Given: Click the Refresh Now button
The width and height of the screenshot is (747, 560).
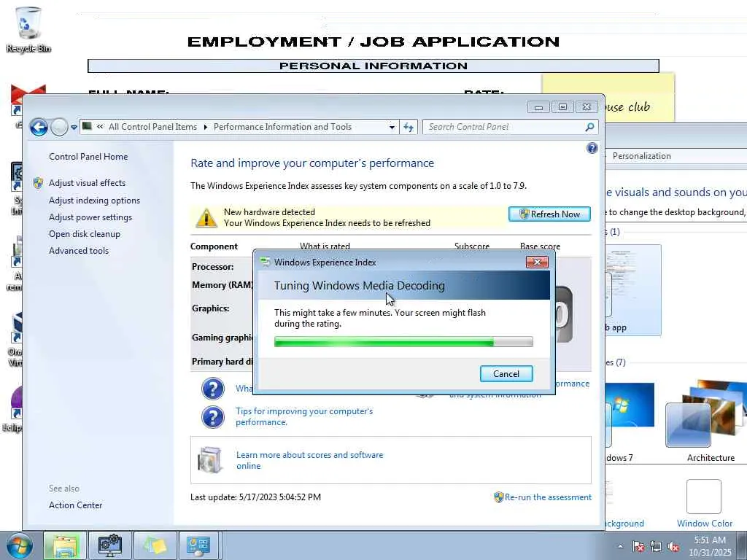Looking at the screenshot, I should tap(549, 214).
